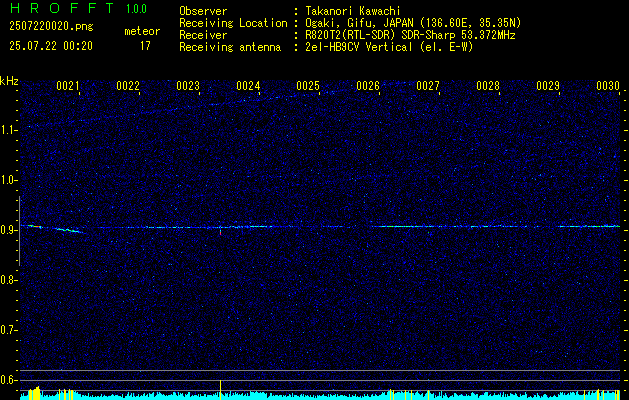Click the filename 2507220020.png
The height and width of the screenshot is (400, 629).
(x=51, y=27)
